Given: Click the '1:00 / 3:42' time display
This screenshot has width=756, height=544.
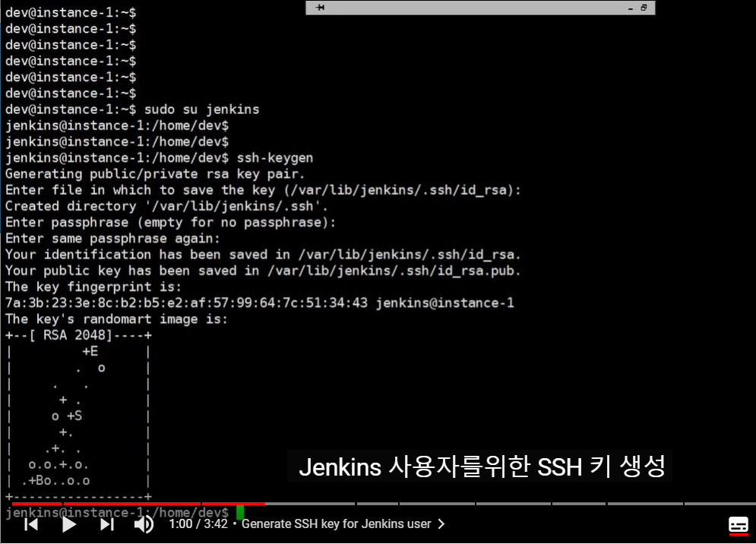Looking at the screenshot, I should [x=198, y=523].
